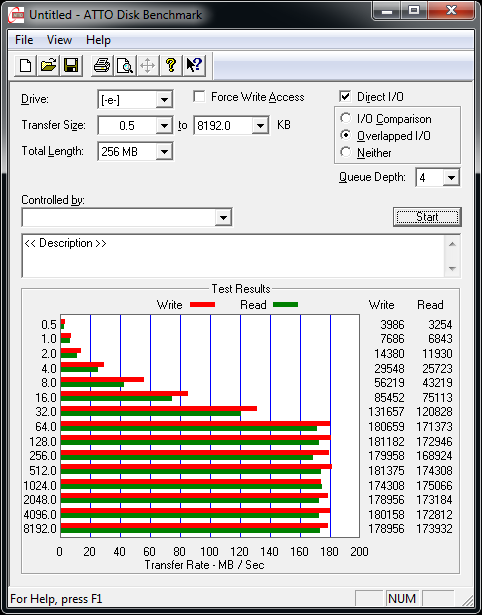Uncheck the Direct I/O checkbox
The image size is (482, 615).
345,96
